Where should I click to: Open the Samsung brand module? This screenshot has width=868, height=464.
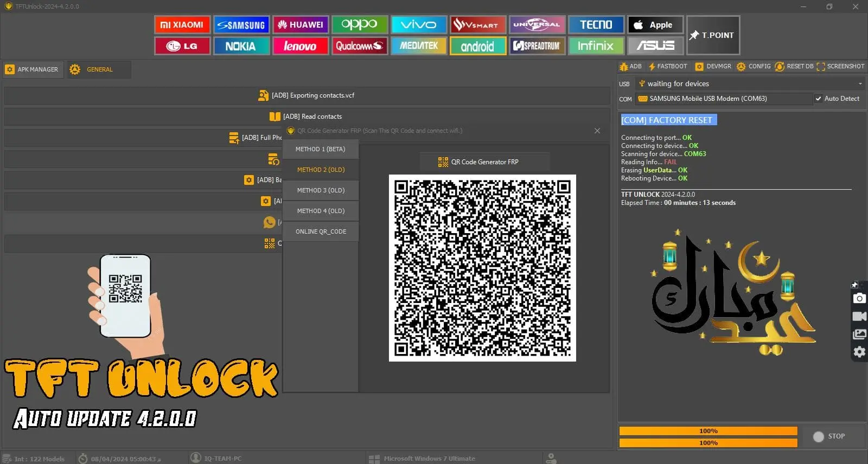click(x=241, y=25)
